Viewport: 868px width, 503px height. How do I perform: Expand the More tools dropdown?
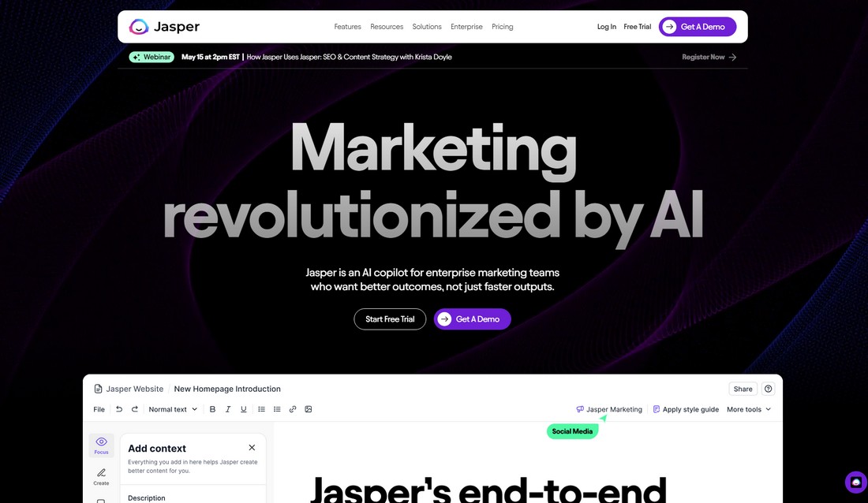click(x=748, y=409)
